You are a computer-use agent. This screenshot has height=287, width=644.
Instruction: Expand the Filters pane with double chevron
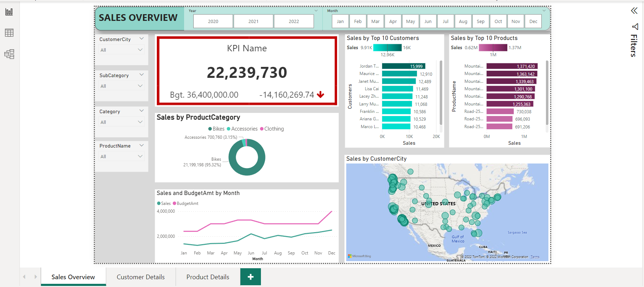tap(634, 11)
